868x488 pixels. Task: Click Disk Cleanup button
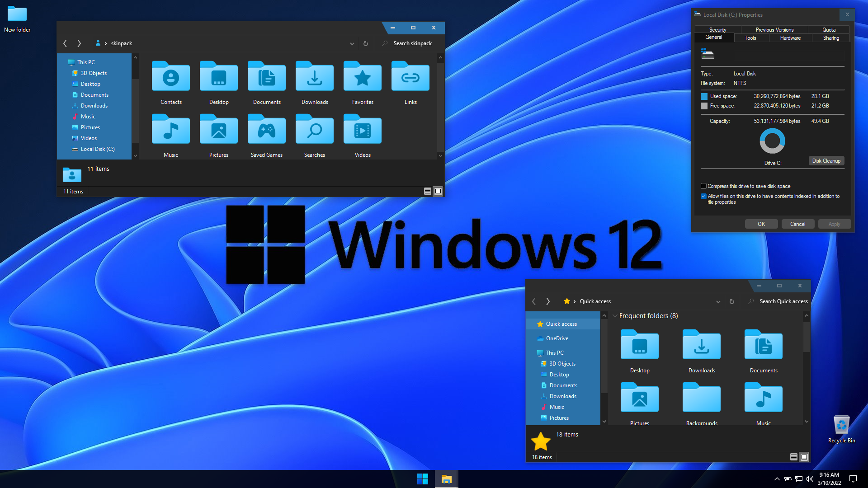tap(826, 161)
